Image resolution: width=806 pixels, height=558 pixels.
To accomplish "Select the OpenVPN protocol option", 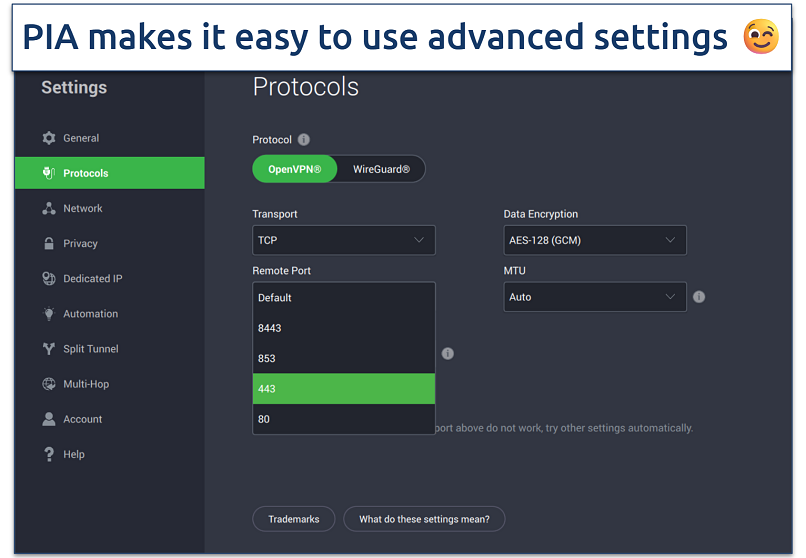I will [294, 170].
